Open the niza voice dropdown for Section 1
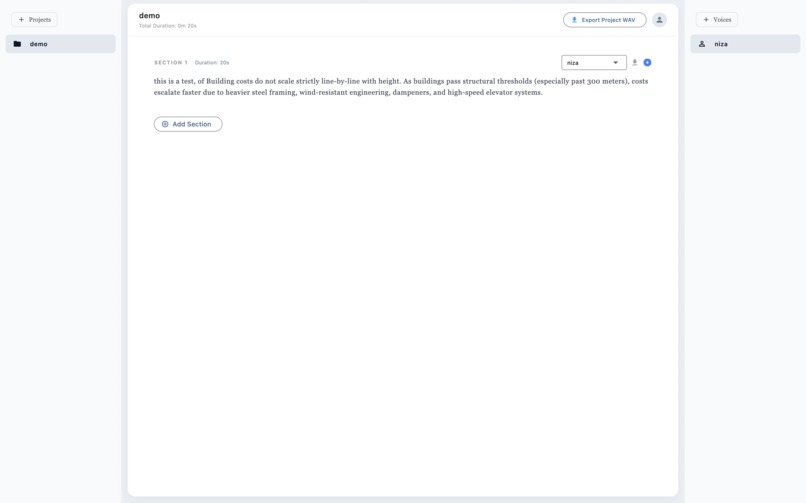The height and width of the screenshot is (503, 806). [594, 62]
